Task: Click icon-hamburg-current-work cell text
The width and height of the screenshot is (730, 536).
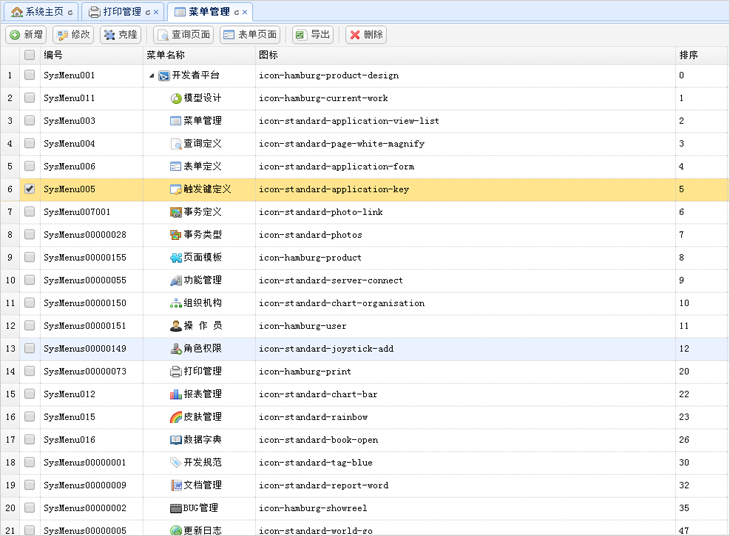Action: [x=324, y=98]
